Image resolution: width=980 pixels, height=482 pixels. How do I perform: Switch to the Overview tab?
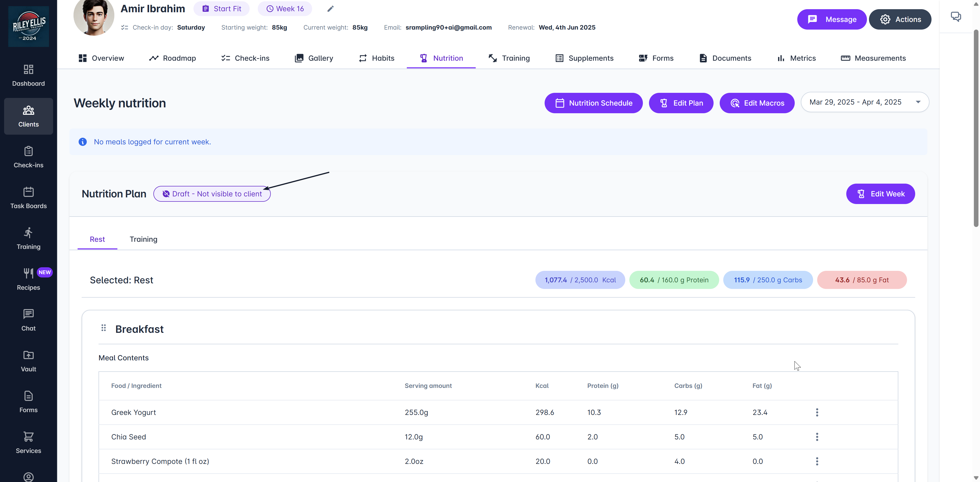(x=101, y=58)
